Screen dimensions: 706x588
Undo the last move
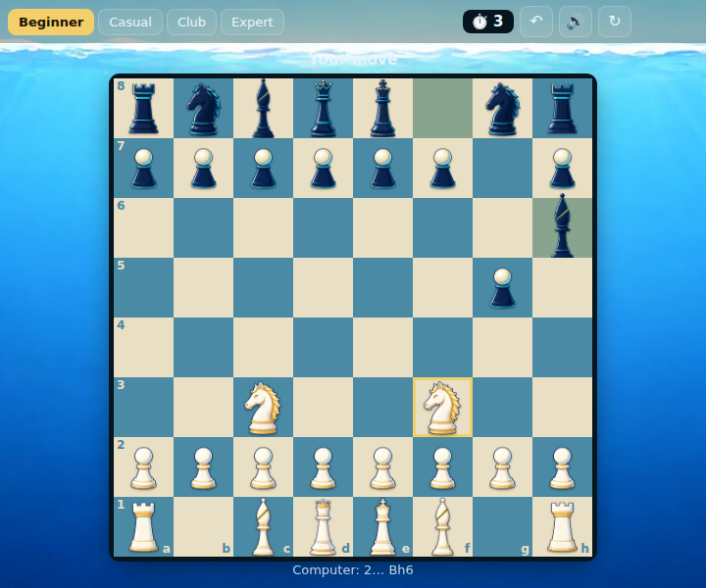point(536,22)
